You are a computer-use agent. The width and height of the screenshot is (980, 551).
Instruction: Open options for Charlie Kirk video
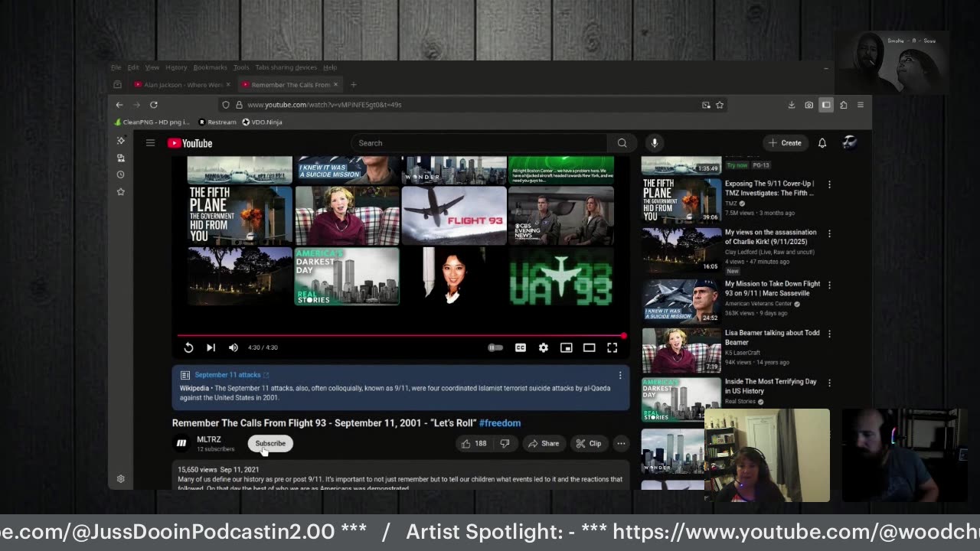click(x=829, y=233)
